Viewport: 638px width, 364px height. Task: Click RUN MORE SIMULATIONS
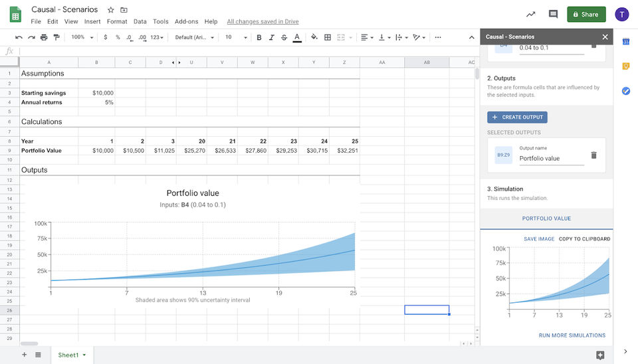point(572,335)
